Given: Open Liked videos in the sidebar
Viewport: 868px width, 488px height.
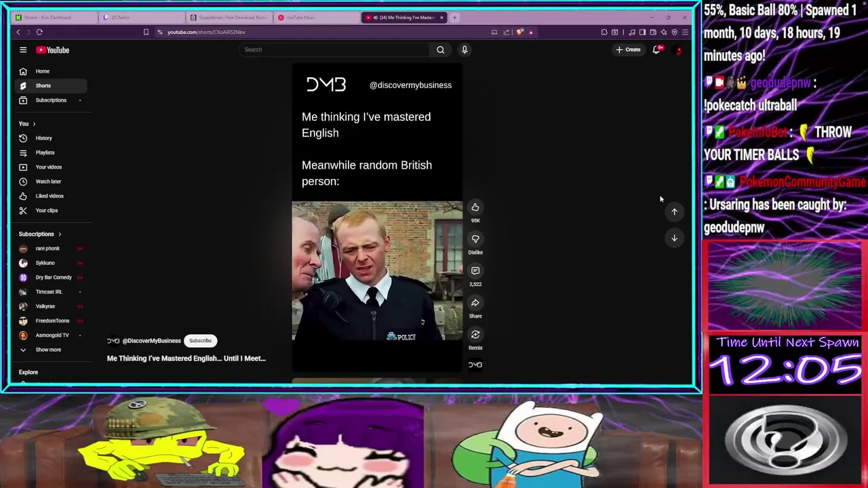Looking at the screenshot, I should click(50, 196).
